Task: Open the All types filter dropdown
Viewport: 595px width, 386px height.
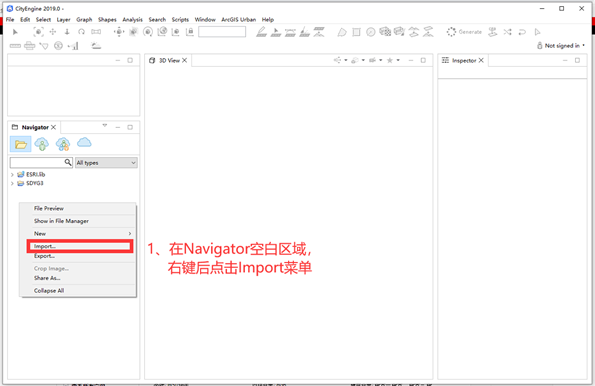Action: 106,163
